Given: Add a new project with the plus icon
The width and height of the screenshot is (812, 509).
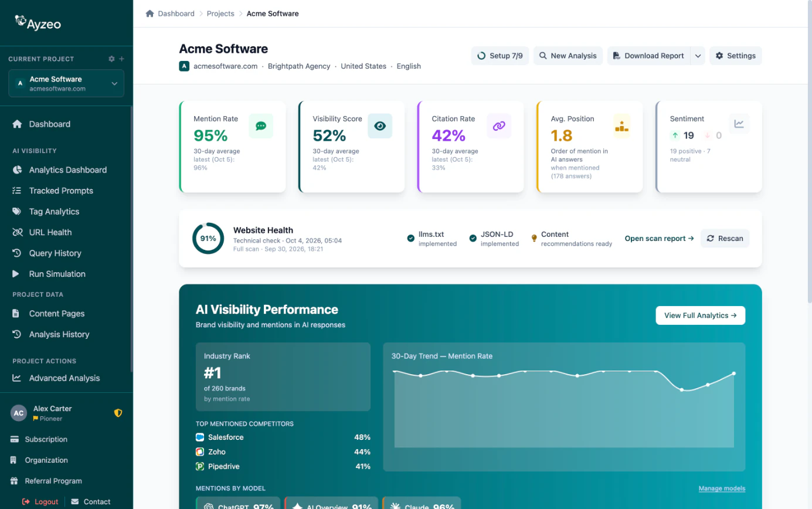Looking at the screenshot, I should click(x=122, y=59).
